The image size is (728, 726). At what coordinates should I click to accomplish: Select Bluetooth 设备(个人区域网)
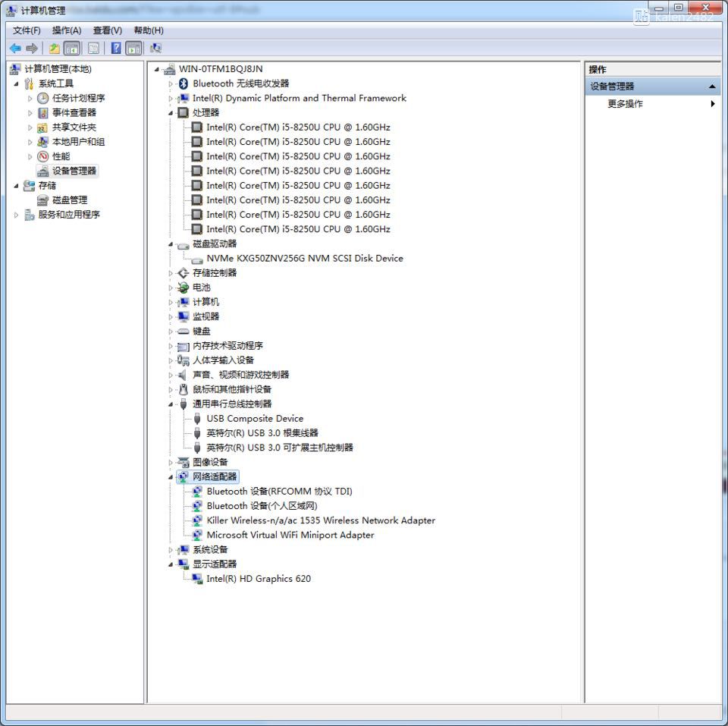click(262, 506)
